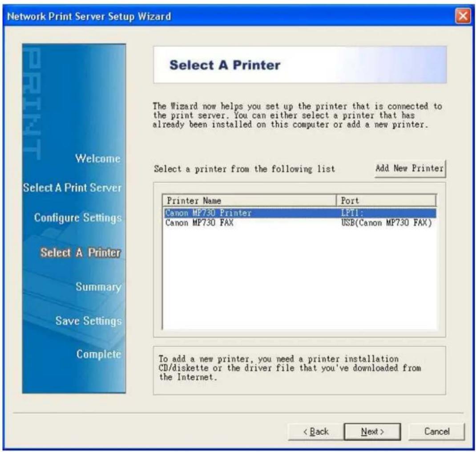Screen dimensions: 476x452
Task: Click the USB(Canon MP730 FAX) port cell
Action: coord(386,223)
